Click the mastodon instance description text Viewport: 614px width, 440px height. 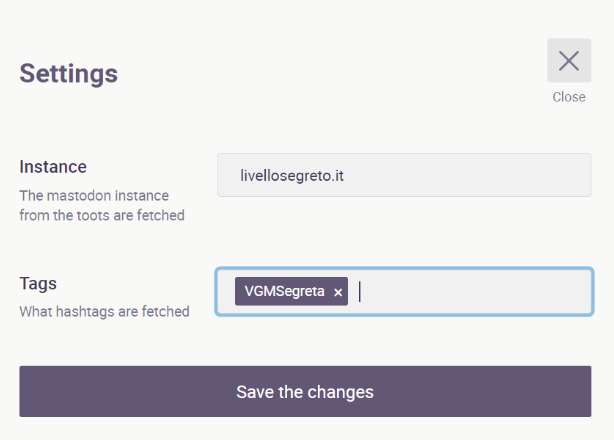tap(94, 195)
